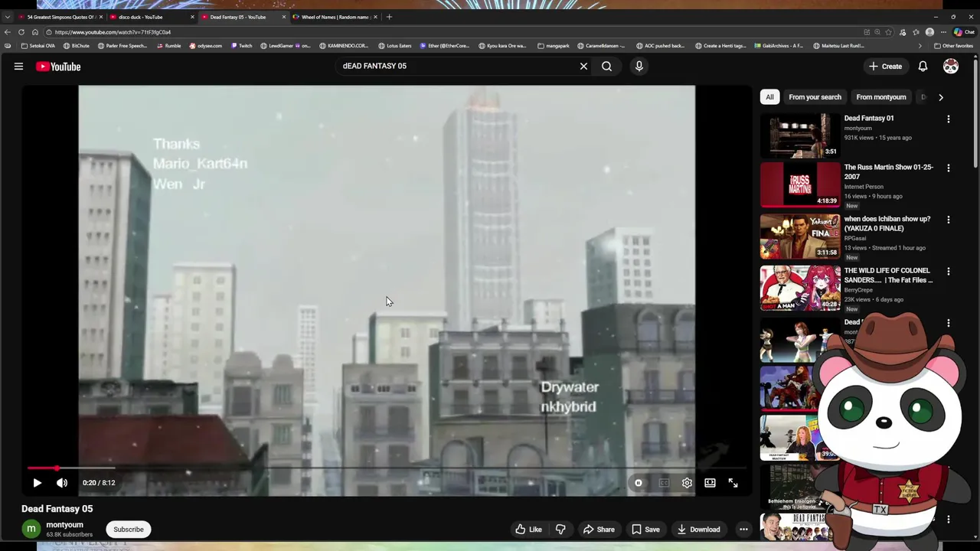Dislike the video with thumbs down

pyautogui.click(x=560, y=530)
